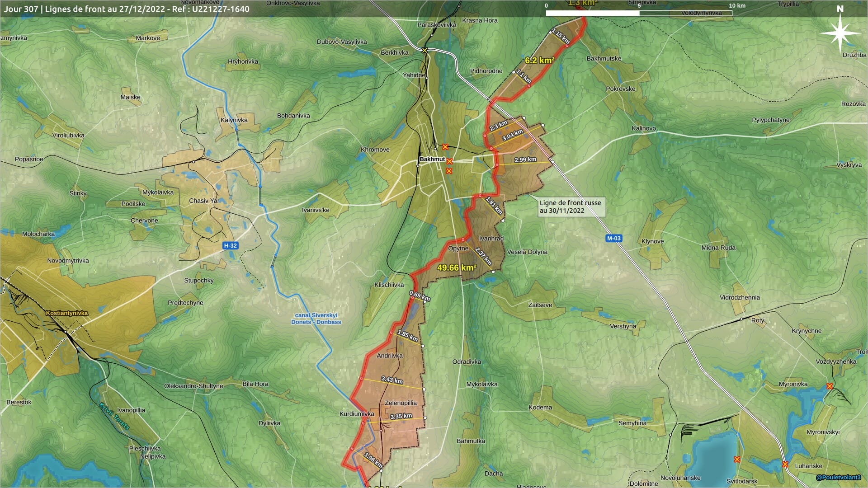The image size is (868, 488).
Task: Click the crossed marker near Berkhivka junction
Action: tap(425, 50)
